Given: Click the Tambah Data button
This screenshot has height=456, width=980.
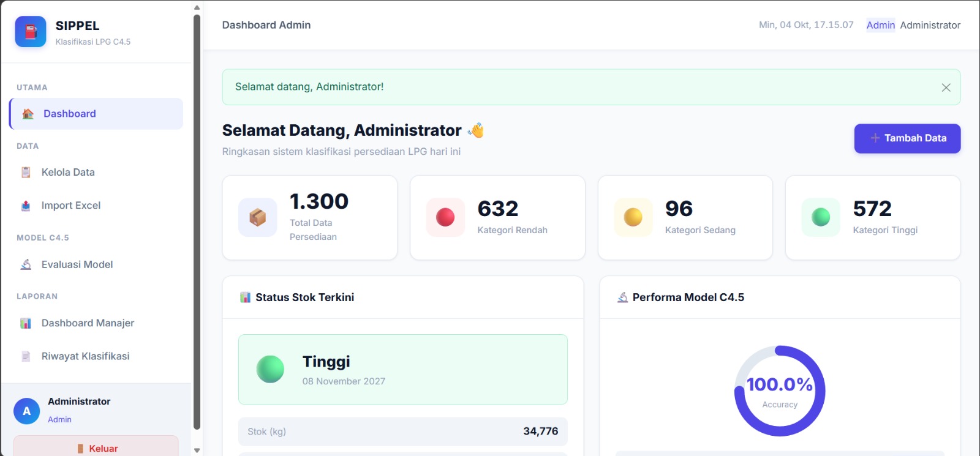Looking at the screenshot, I should tap(907, 138).
